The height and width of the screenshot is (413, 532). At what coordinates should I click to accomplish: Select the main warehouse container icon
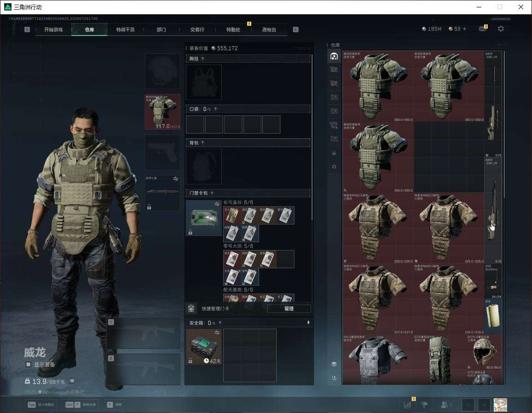point(334,56)
